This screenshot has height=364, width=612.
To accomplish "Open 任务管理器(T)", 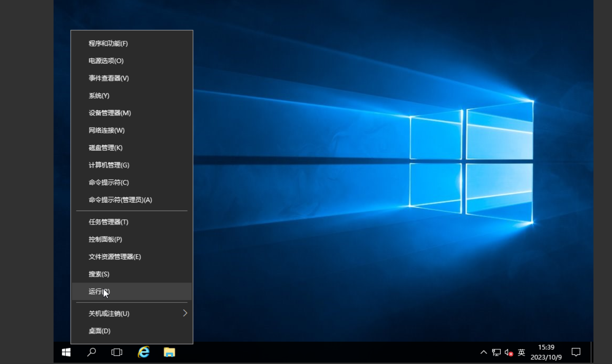I will pyautogui.click(x=132, y=222).
